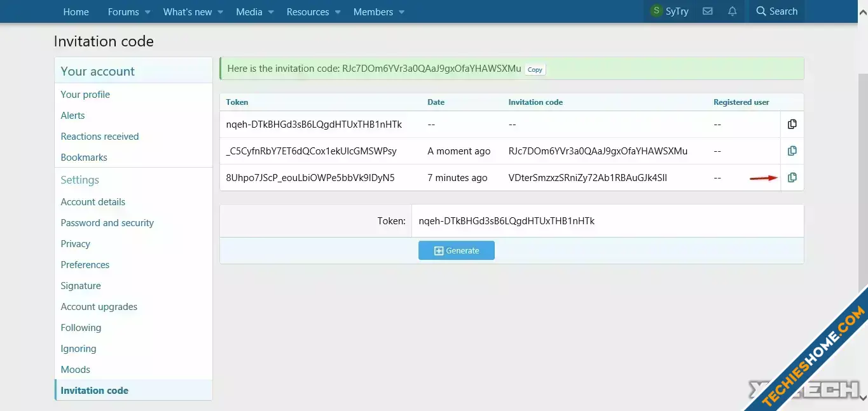
Task: Copy the invitation code RJc7DOm6YVr3a0QAaJ9gxOfaYHAWSXMu row
Action: (x=792, y=151)
